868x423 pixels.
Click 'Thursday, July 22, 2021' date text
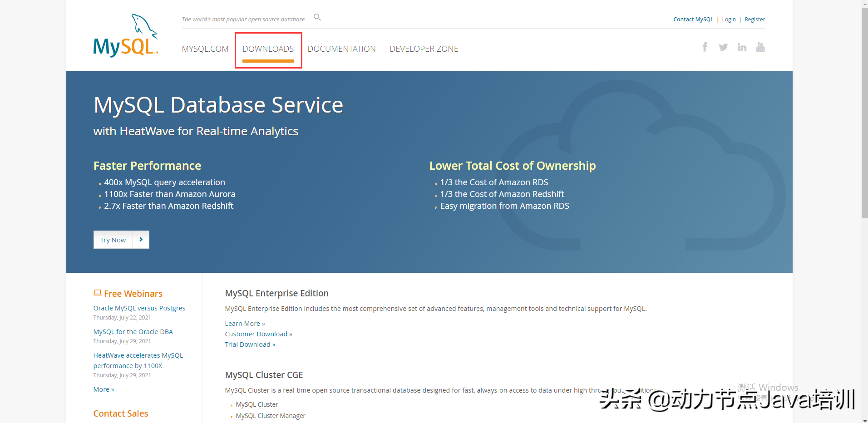122,318
